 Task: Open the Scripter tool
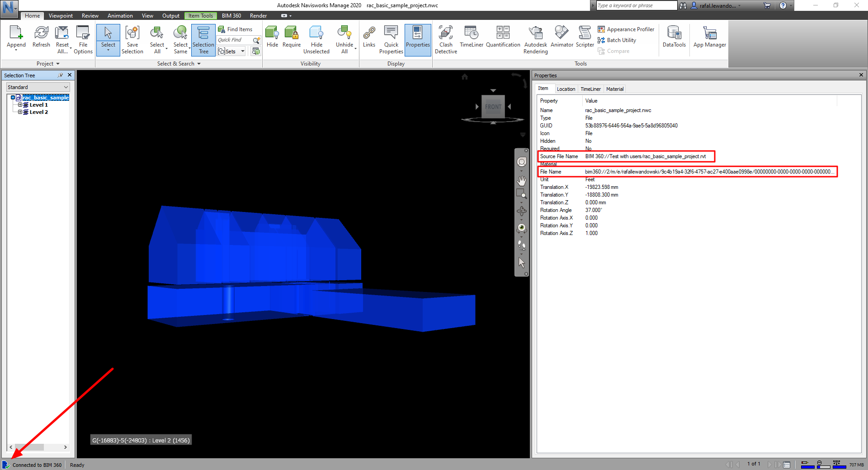(585, 37)
